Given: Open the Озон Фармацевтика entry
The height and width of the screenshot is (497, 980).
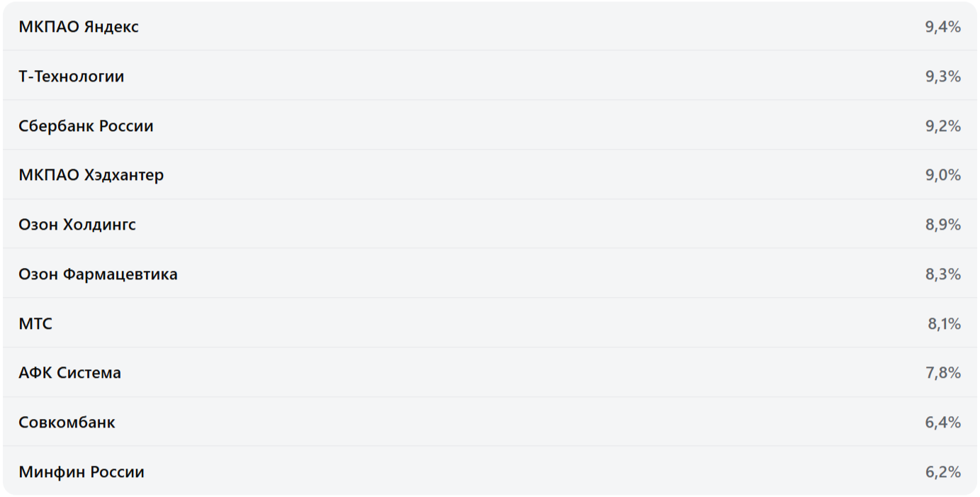Looking at the screenshot, I should (98, 274).
